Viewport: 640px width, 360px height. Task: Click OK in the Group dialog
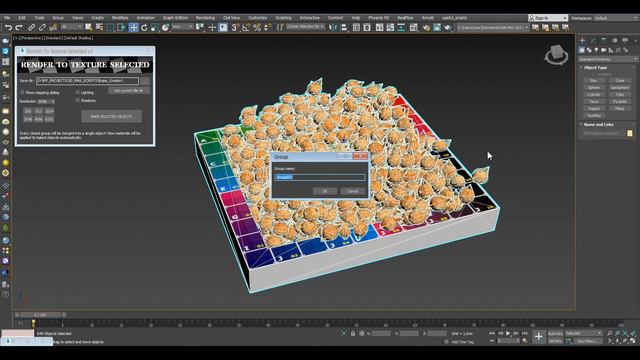(325, 191)
